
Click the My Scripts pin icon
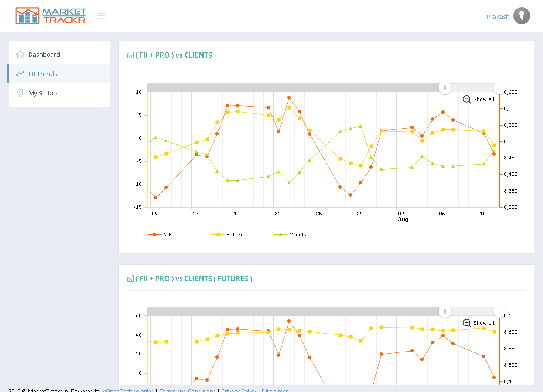click(20, 93)
